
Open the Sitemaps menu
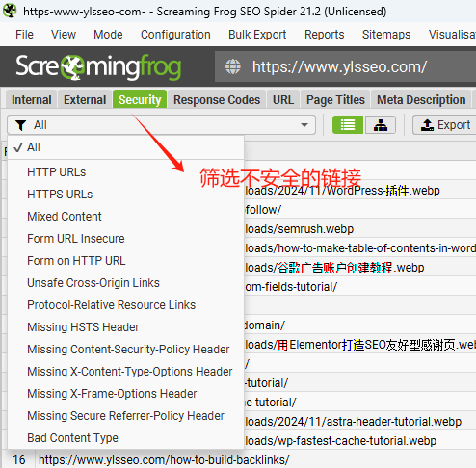click(386, 35)
